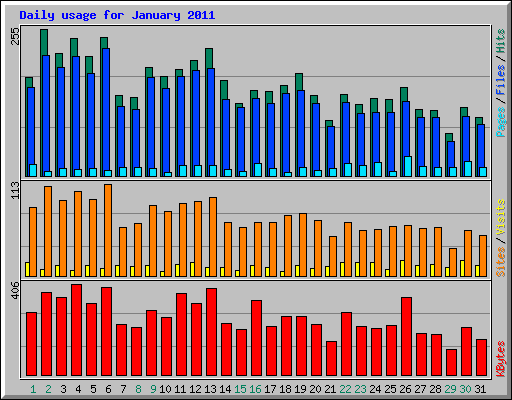Click the red KBytes bar for day 26
The image size is (512, 400).
406,337
